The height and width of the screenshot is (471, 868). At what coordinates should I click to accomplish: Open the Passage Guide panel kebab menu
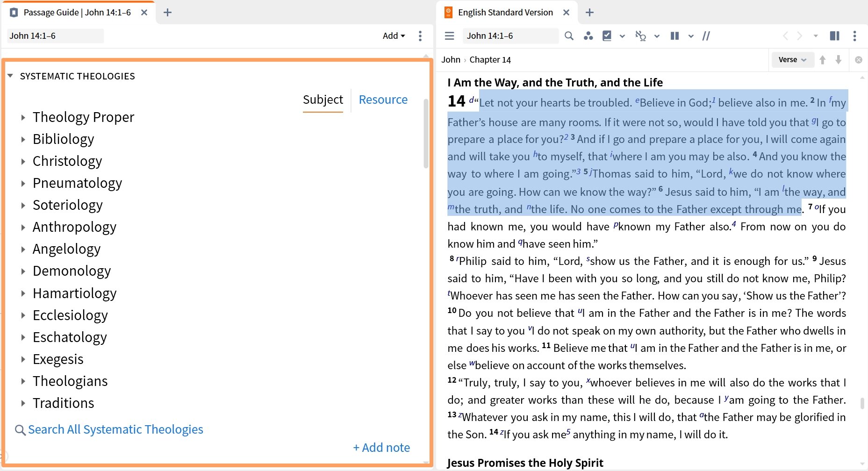point(420,36)
